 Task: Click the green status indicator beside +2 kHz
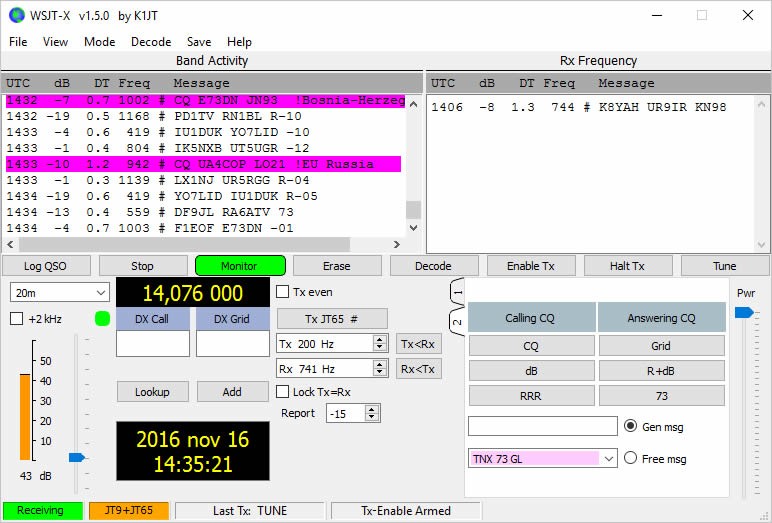(x=102, y=319)
